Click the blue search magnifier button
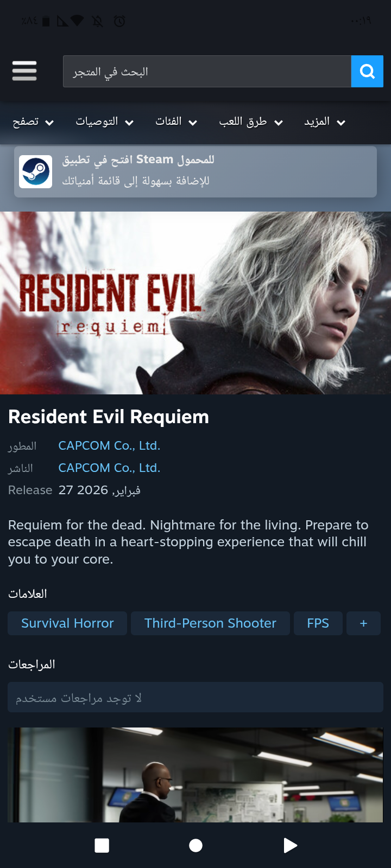This screenshot has height=868, width=391. coord(367,71)
